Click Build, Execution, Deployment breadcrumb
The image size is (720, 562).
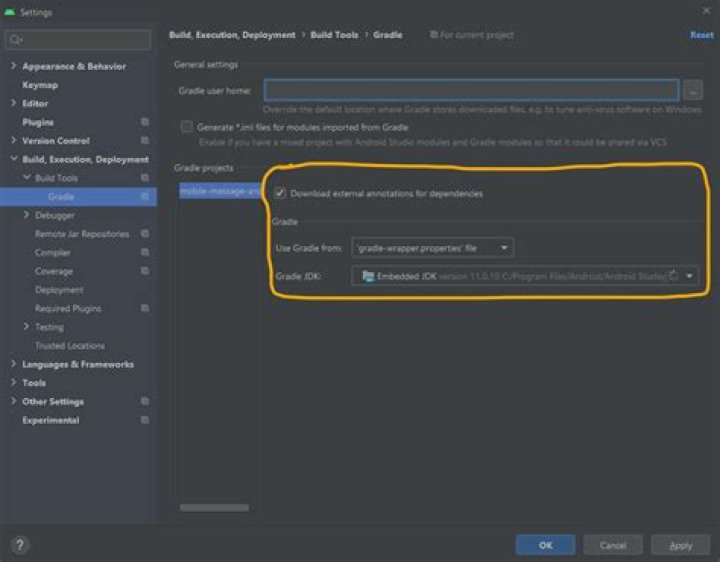click(232, 35)
